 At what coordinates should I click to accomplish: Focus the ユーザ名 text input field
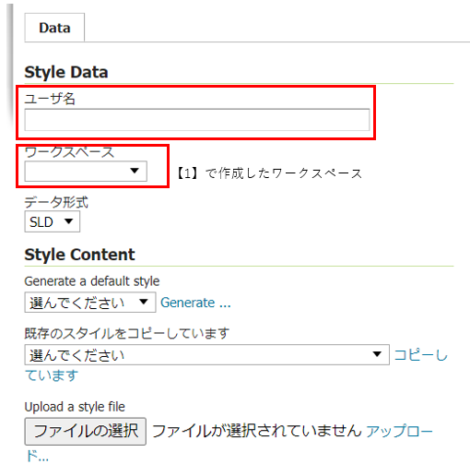(197, 120)
